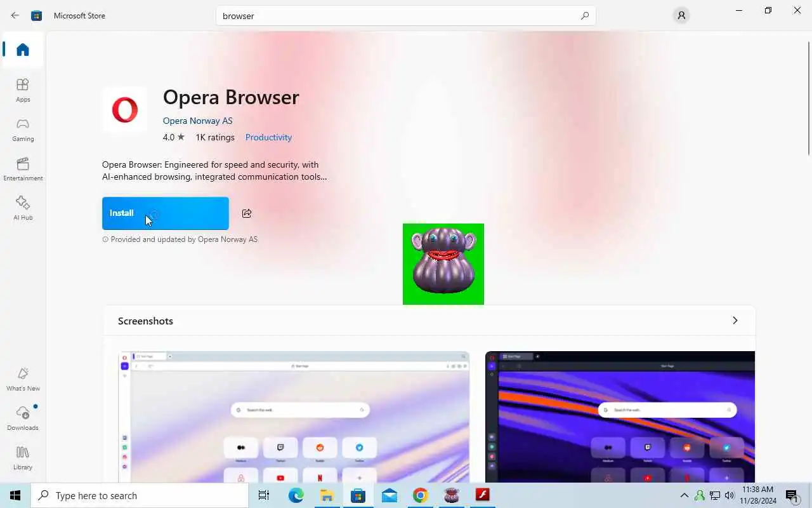812x508 pixels.
Task: Open the user account profile icon
Action: pos(681,16)
